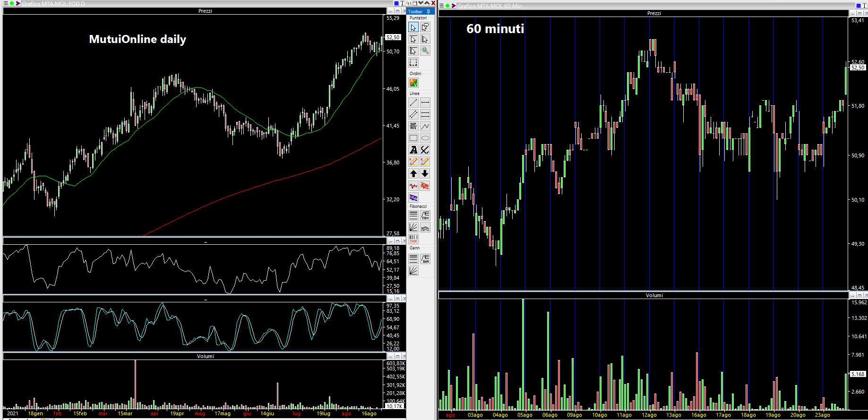Select the zigzag polyline tool
868x420 pixels.
click(425, 126)
